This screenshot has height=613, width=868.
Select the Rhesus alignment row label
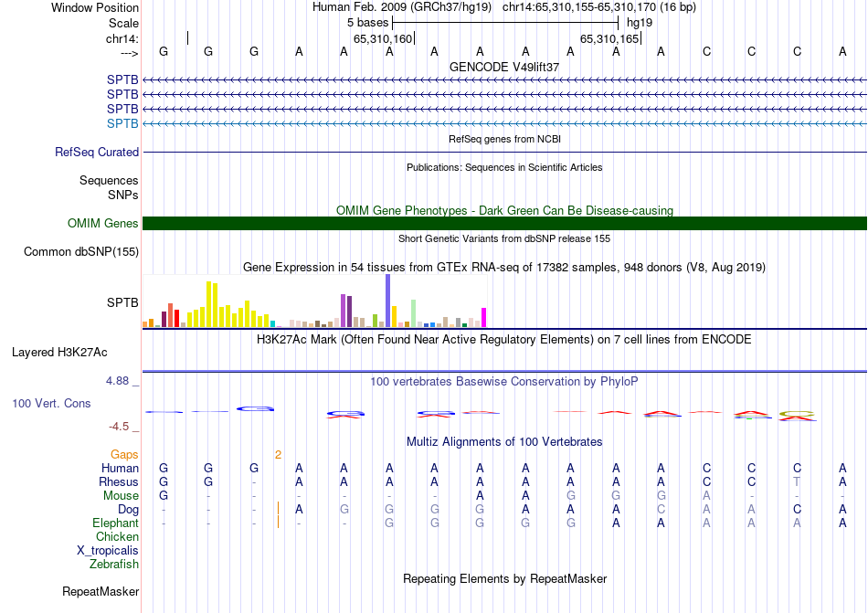coord(119,481)
